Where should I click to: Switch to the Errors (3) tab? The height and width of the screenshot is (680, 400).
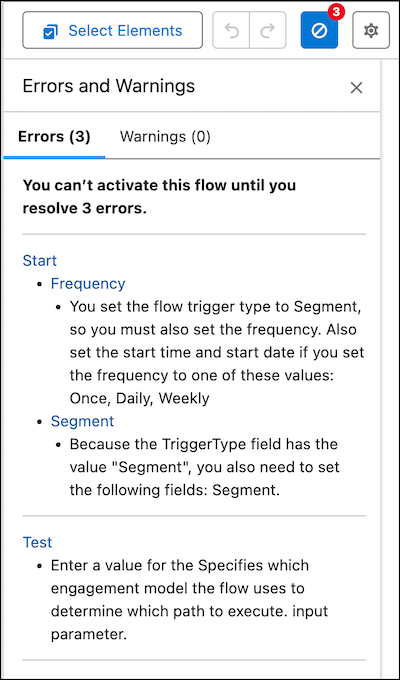click(54, 137)
